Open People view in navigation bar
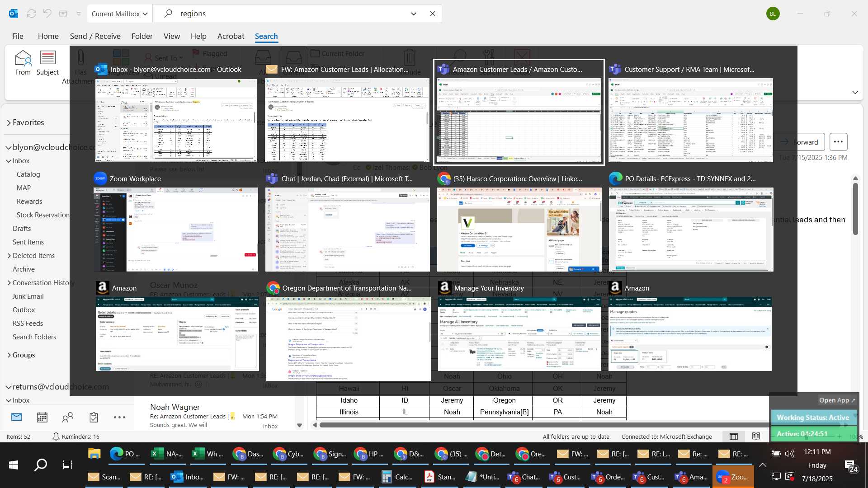The image size is (868, 488). click(x=68, y=417)
